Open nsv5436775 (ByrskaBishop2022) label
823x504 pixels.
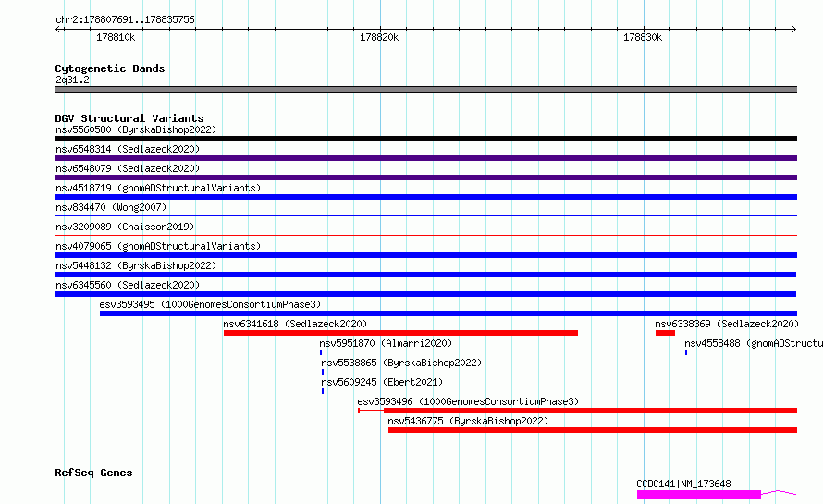tap(468, 421)
